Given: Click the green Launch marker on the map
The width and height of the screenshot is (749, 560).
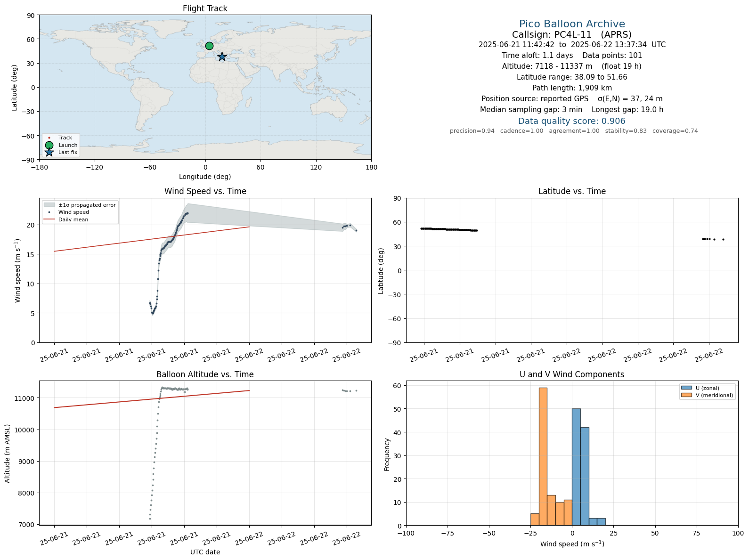Looking at the screenshot, I should pos(209,46).
